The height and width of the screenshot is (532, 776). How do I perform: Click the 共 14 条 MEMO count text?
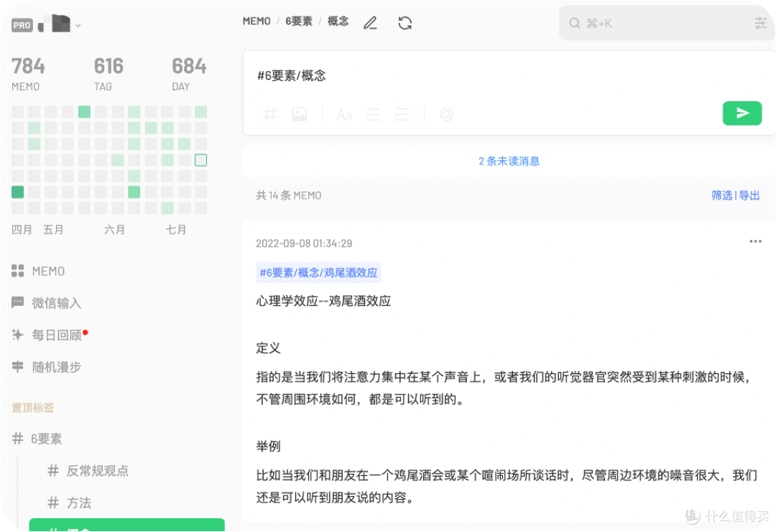click(x=289, y=195)
